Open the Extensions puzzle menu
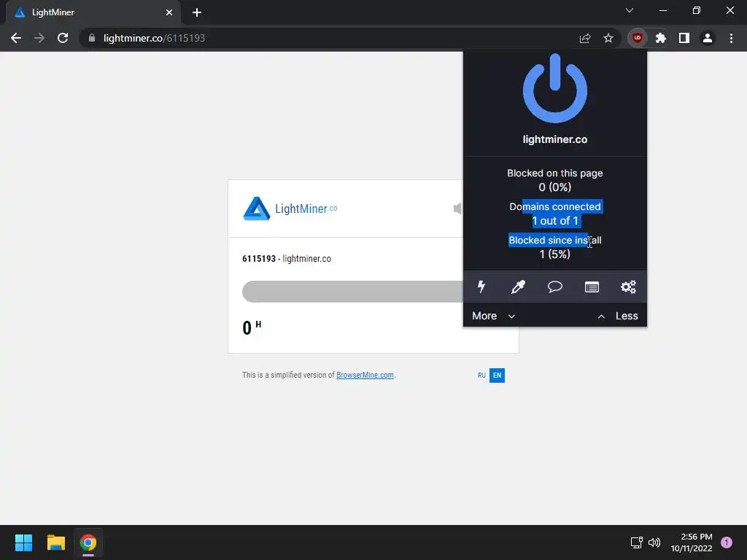The width and height of the screenshot is (747, 560). click(661, 38)
